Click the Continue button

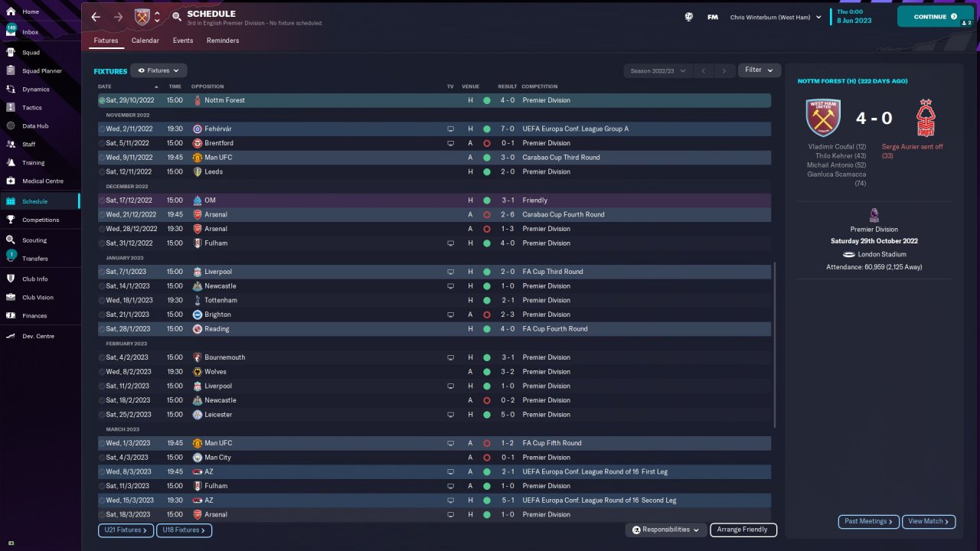point(935,16)
